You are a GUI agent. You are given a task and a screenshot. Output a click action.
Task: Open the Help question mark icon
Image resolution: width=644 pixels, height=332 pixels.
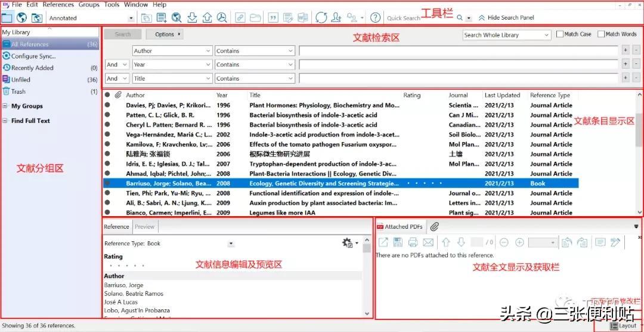tap(375, 18)
